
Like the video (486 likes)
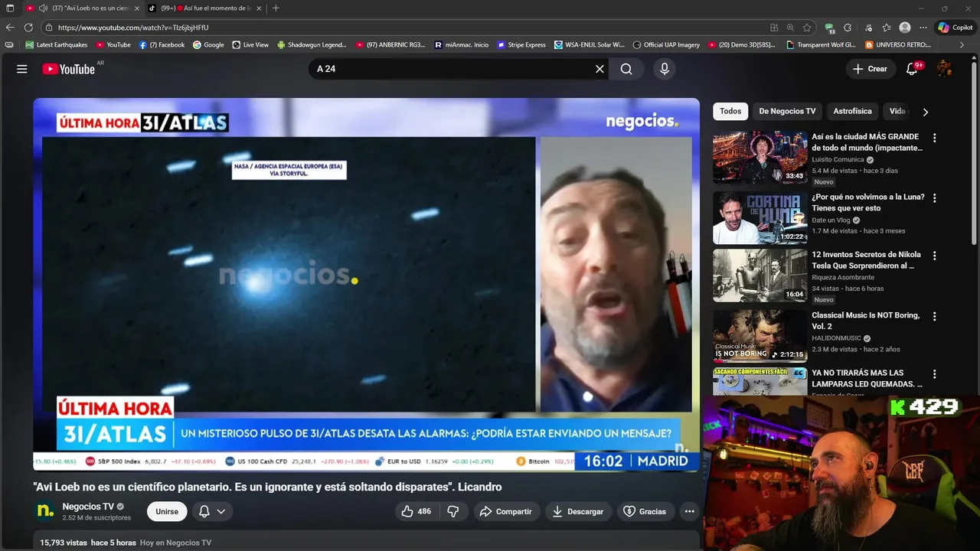click(416, 511)
